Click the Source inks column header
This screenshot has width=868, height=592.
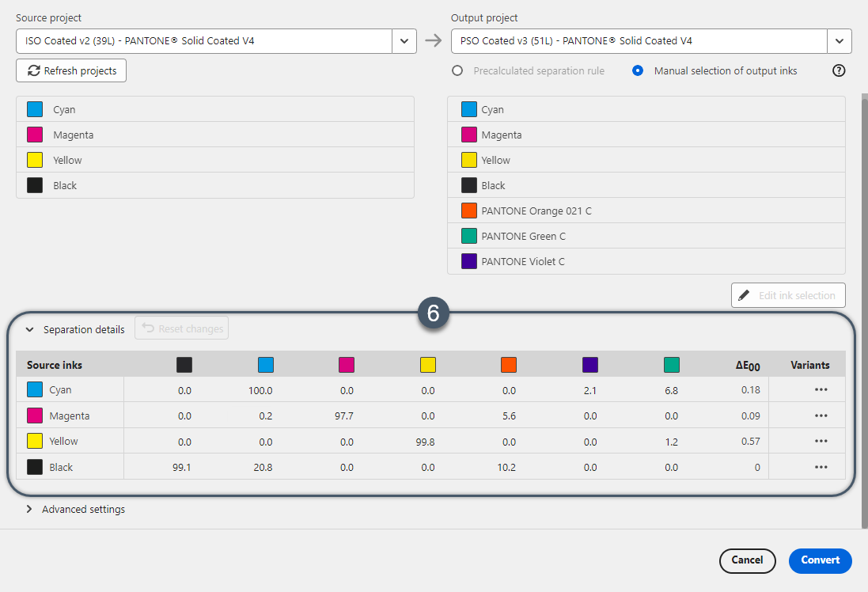(55, 365)
